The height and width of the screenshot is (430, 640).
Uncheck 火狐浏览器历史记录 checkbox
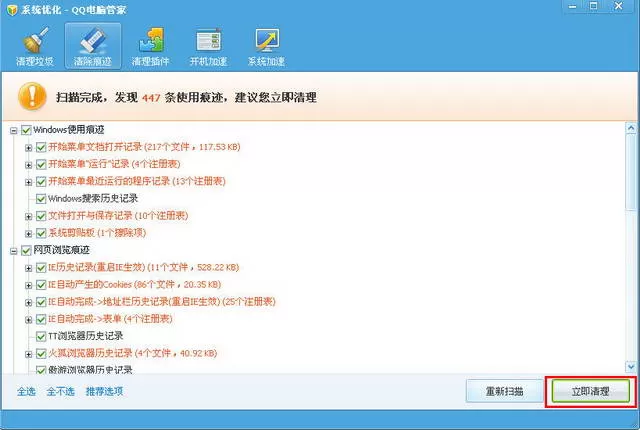coord(41,353)
